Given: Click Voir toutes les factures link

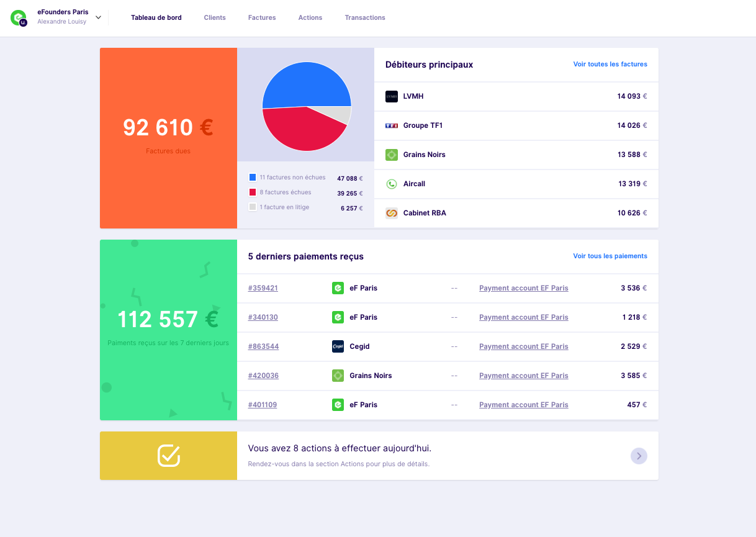Looking at the screenshot, I should tap(610, 64).
